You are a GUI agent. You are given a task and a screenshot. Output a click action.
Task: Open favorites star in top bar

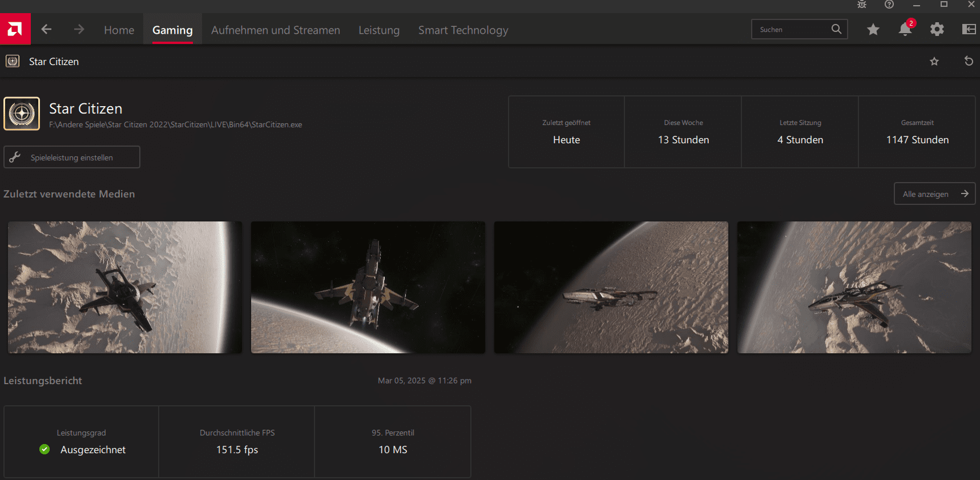point(873,29)
